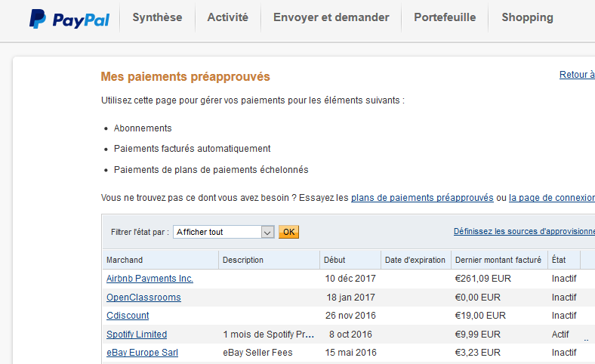This screenshot has width=595, height=364.
Task: Open Envoyer et demander menu
Action: (x=331, y=17)
